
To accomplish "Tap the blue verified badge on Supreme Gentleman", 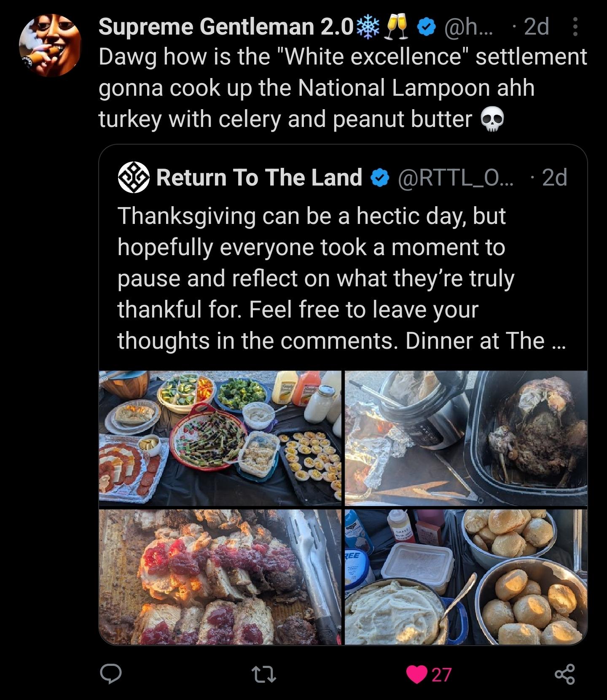I will (x=427, y=27).
